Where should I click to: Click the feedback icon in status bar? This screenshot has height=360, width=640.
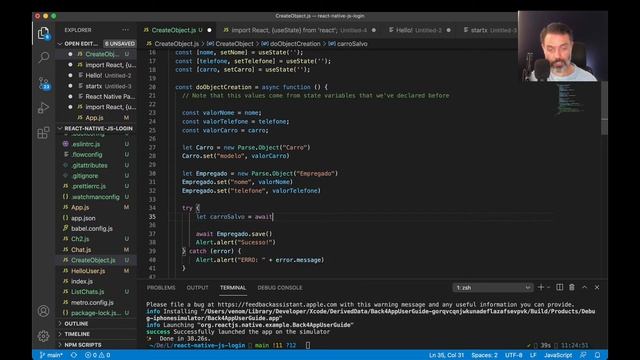(584, 355)
